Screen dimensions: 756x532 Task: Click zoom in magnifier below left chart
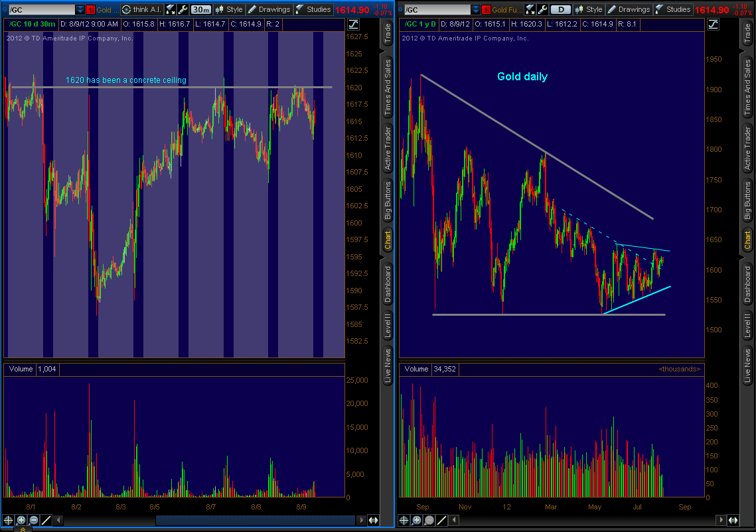click(x=21, y=521)
